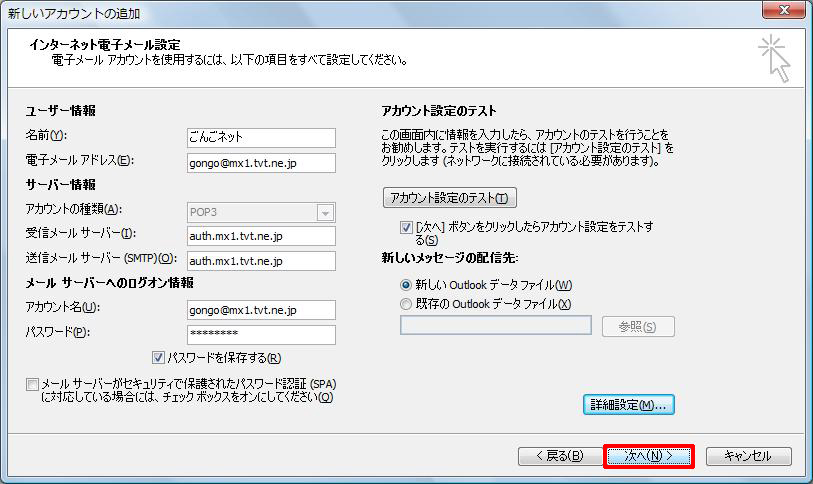Viewport: 813px width, 484px height.
Task: Click the 新しいメッセージの配信先 heading
Action: [450, 258]
